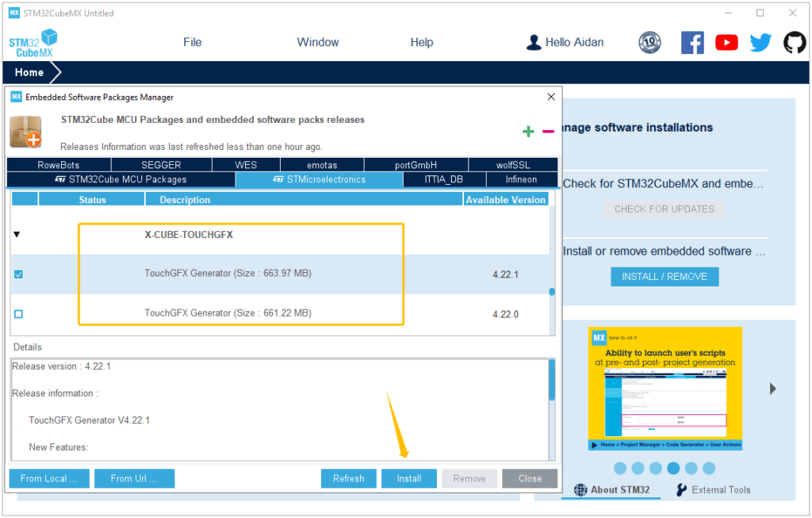The image size is (812, 518).
Task: Click the From Local button
Action: point(49,478)
